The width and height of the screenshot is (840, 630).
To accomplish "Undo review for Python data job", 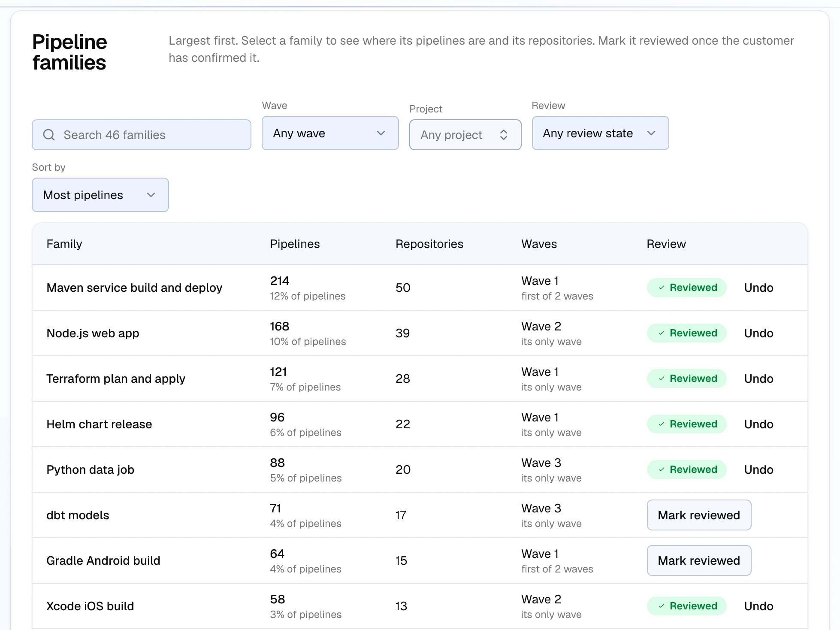I will tap(759, 469).
